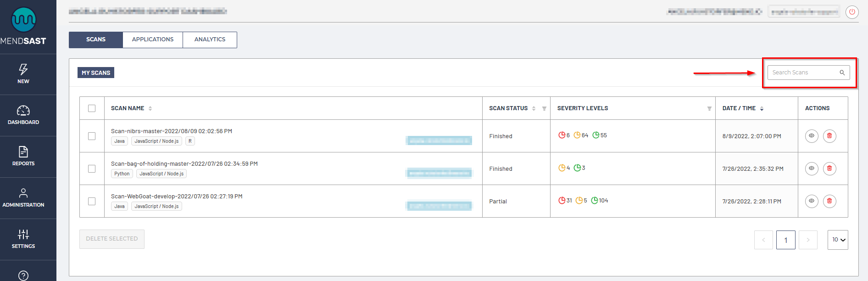Click the page 1 pagination button
Viewport: 868px width, 281px height.
click(x=785, y=240)
